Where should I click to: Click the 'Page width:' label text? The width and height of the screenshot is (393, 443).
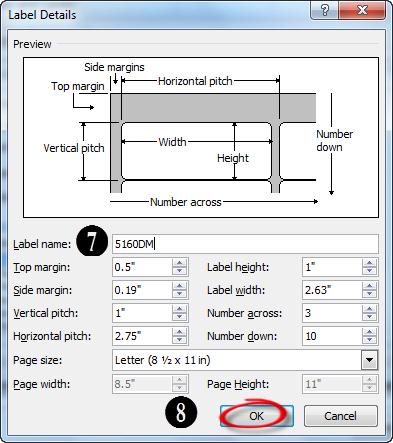[42, 384]
